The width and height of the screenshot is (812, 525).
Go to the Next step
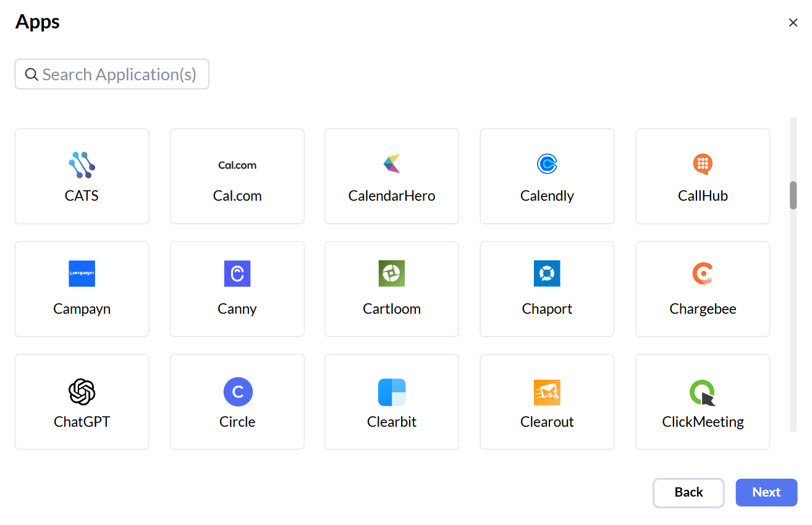coord(766,492)
